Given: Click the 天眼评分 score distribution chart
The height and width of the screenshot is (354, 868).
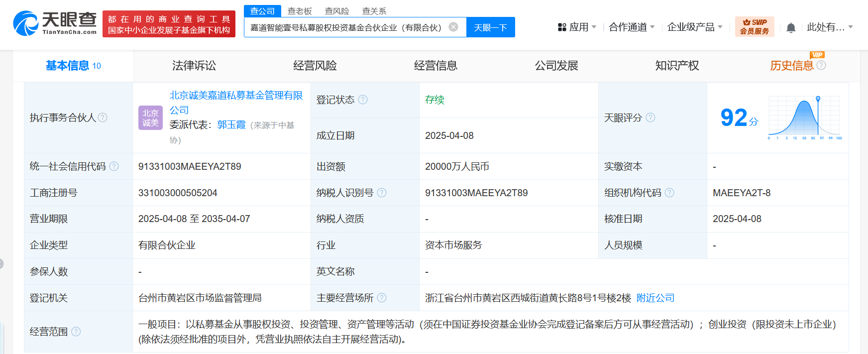Looking at the screenshot, I should 805,118.
